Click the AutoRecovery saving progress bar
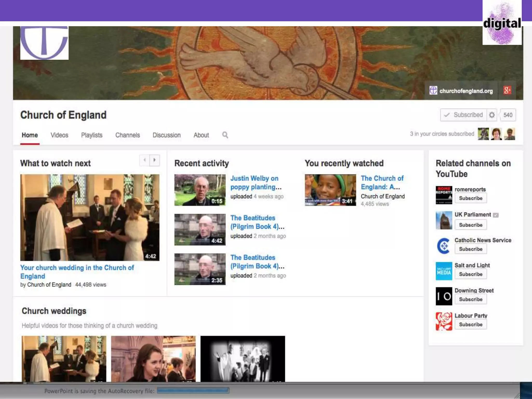This screenshot has width=532, height=399. point(193,390)
